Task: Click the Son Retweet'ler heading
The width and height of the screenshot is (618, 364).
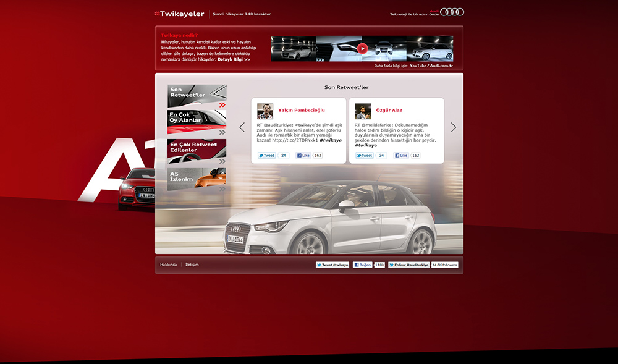Action: coord(347,88)
